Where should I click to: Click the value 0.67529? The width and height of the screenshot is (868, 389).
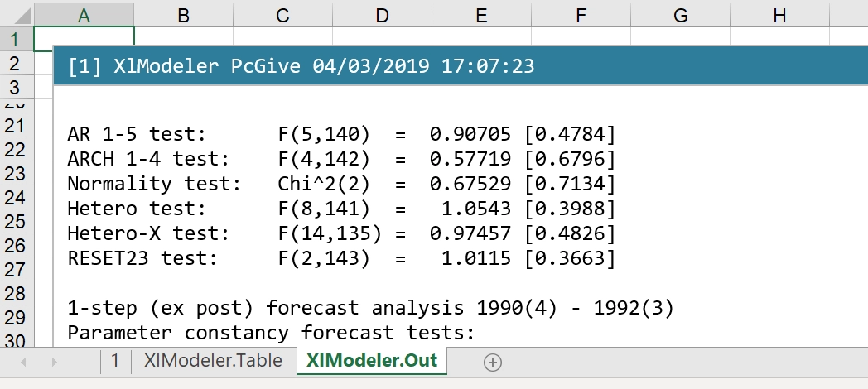(x=470, y=184)
